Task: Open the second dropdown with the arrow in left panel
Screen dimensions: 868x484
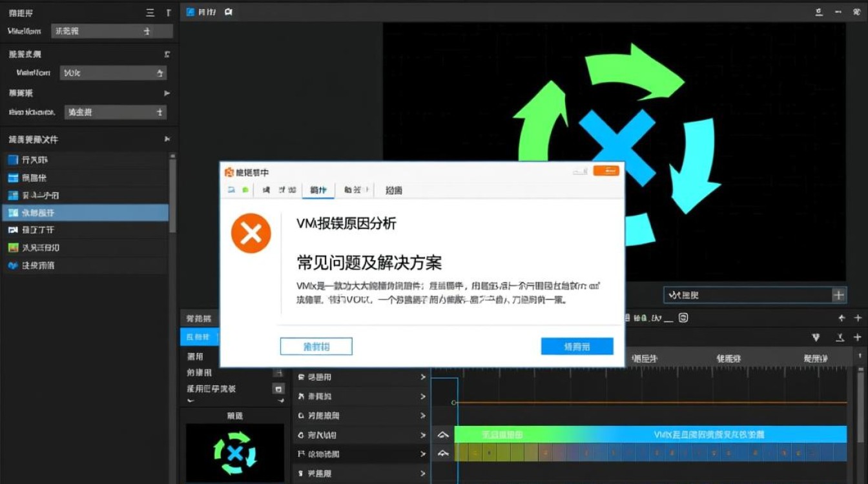Action: tap(113, 73)
